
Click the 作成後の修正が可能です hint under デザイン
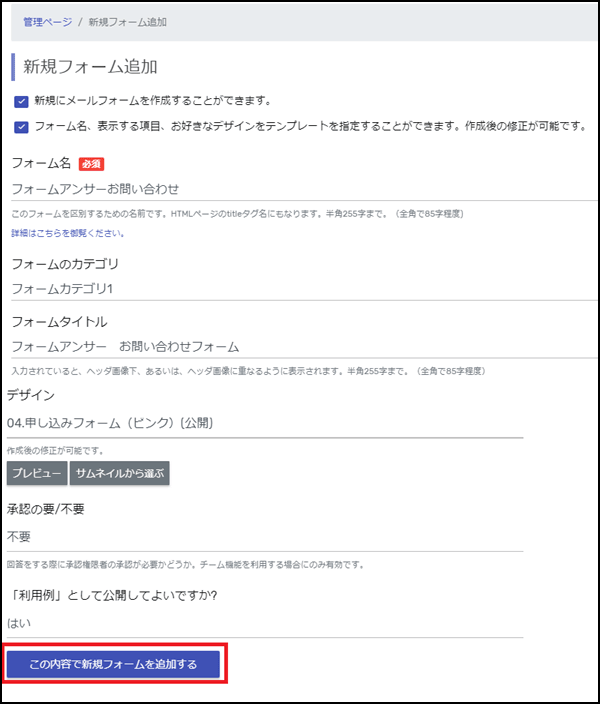pos(55,451)
